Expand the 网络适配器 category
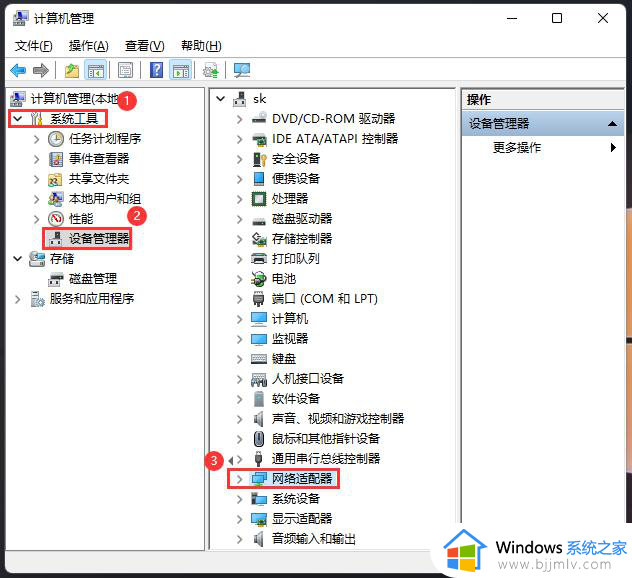 pos(239,479)
